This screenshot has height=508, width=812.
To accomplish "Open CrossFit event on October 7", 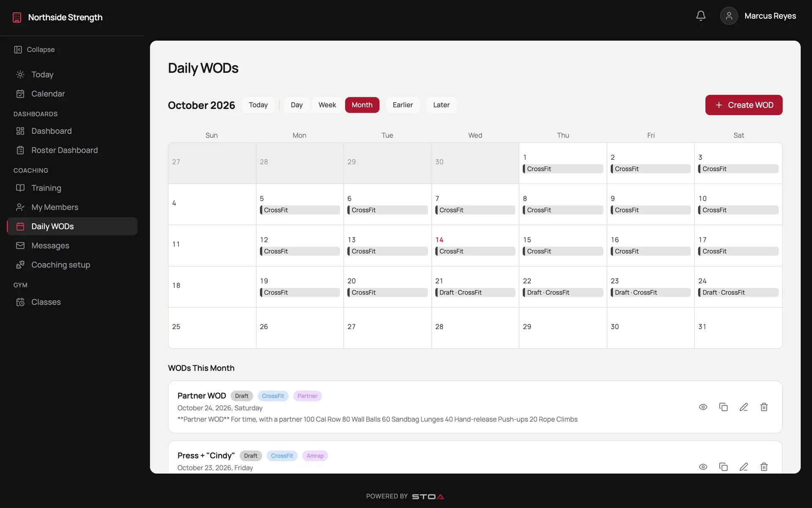I will coord(475,210).
